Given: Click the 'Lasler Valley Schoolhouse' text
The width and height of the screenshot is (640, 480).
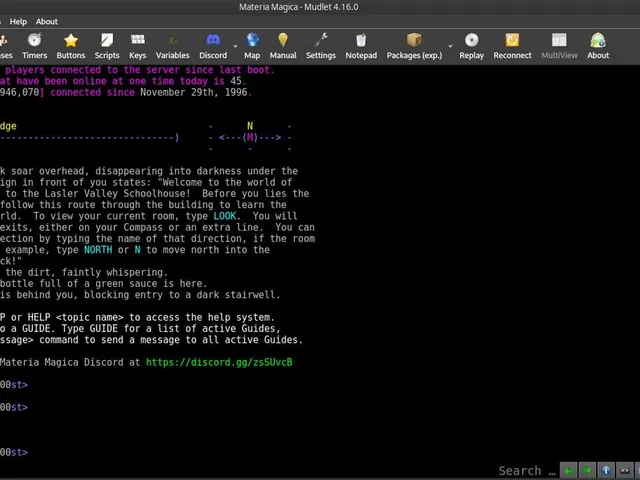Looking at the screenshot, I should tap(115, 193).
